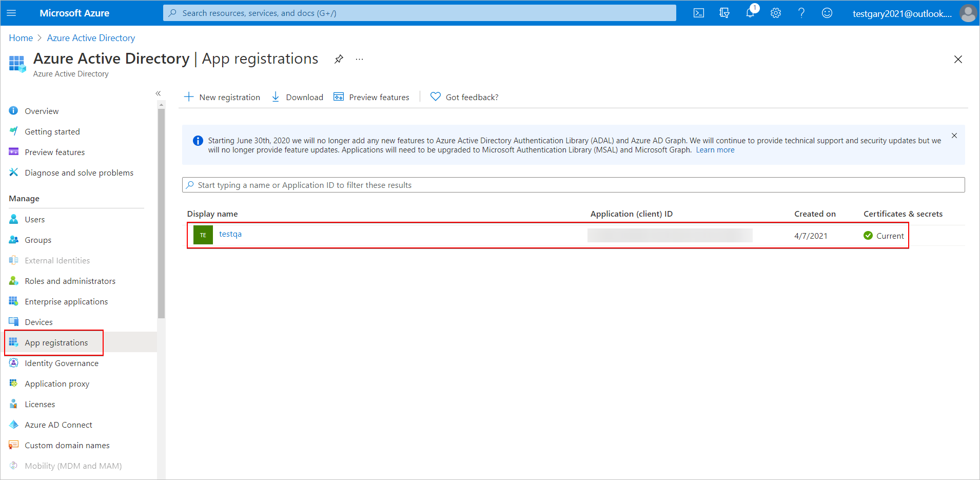Follow the Learn more link
Viewport: 980px width, 480px height.
[x=715, y=150]
